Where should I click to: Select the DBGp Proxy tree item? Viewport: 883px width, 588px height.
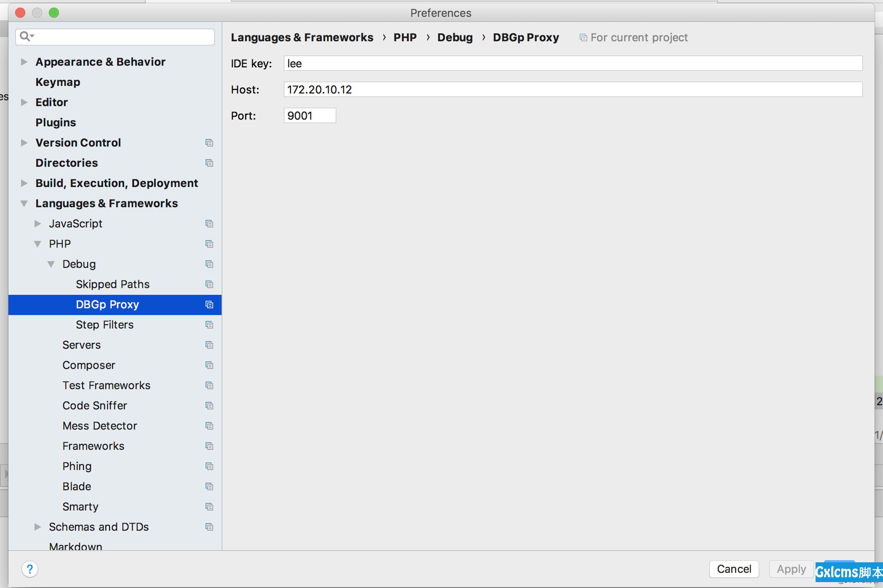pos(115,305)
